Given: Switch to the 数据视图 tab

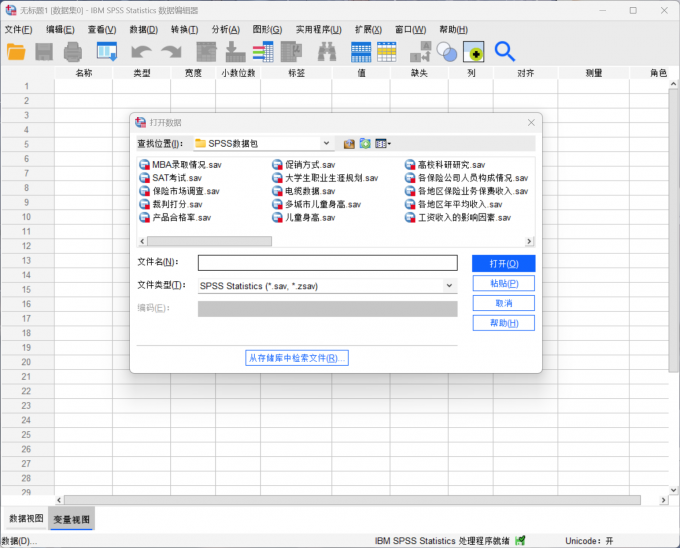Looking at the screenshot, I should coord(26,519).
